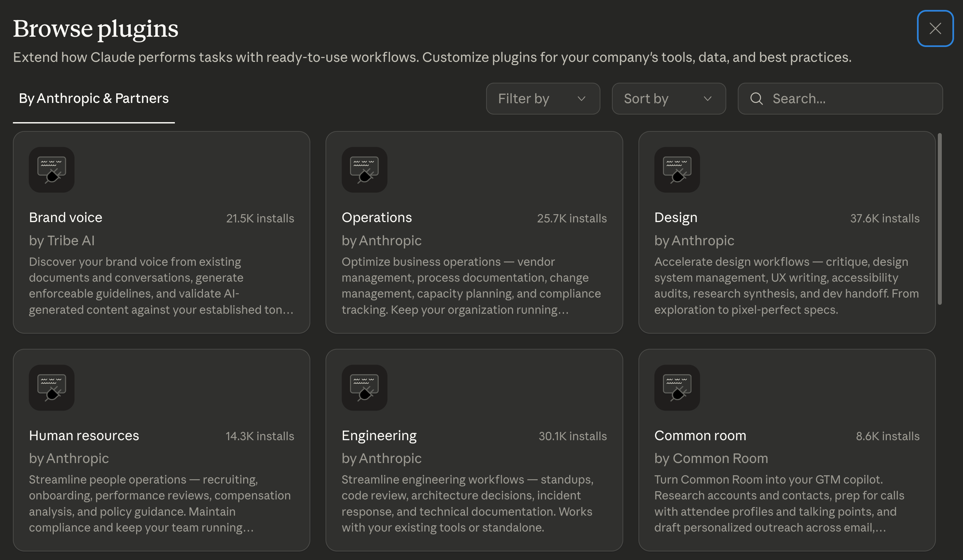Open the Brand voice plugin title
This screenshot has width=963, height=560.
tap(66, 217)
